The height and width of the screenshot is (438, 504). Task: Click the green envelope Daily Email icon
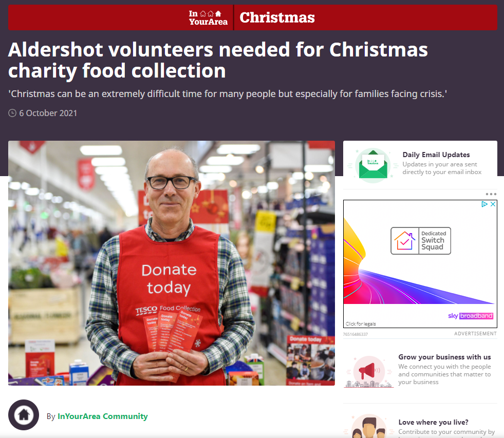click(373, 165)
